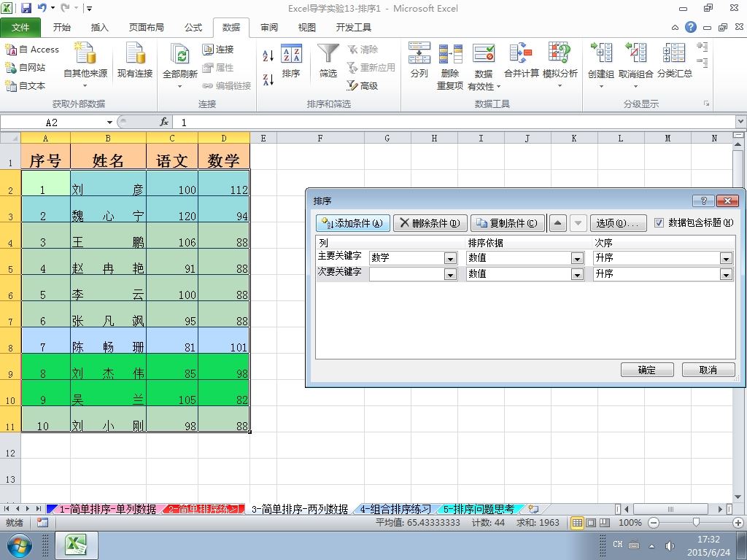Open the 公式 ribbon tab
This screenshot has height=560, width=747.
pyautogui.click(x=193, y=28)
